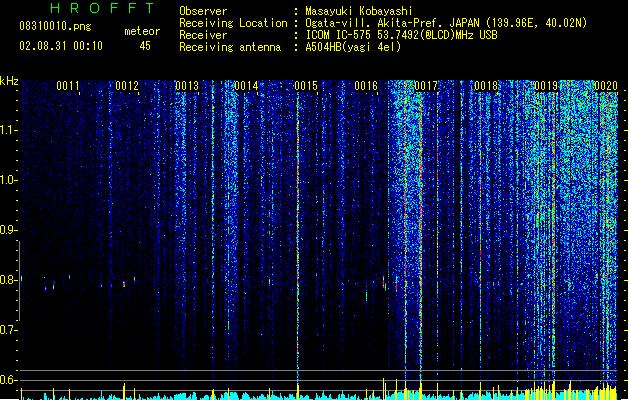Click the 0017 time marker
This screenshot has height=400, width=629.
(x=426, y=86)
